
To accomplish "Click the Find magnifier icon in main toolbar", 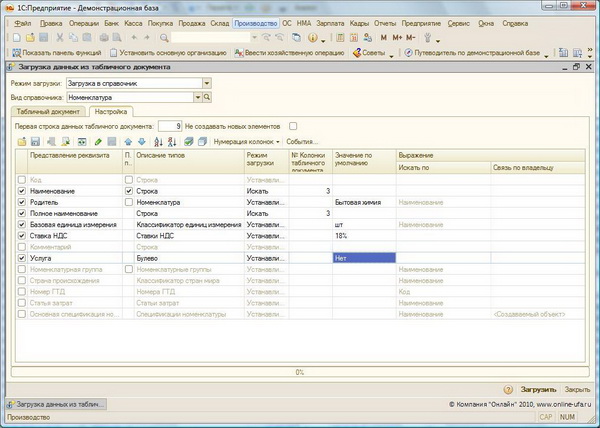I will pos(164,37).
